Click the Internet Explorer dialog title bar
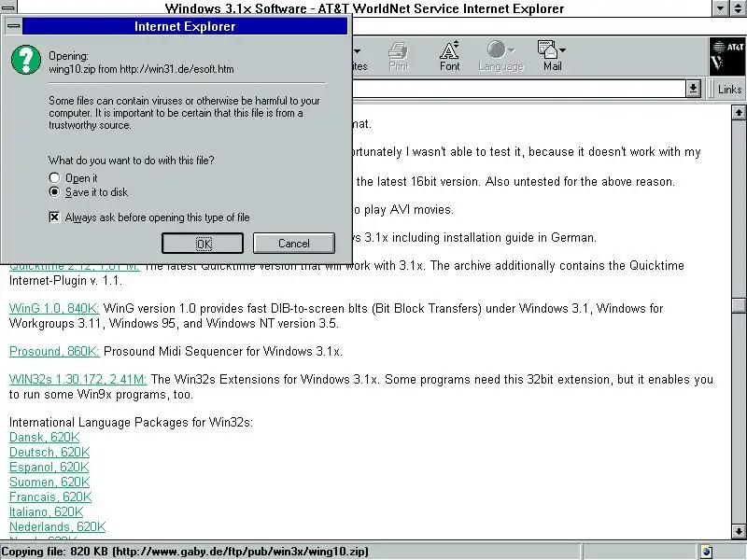 [x=185, y=26]
